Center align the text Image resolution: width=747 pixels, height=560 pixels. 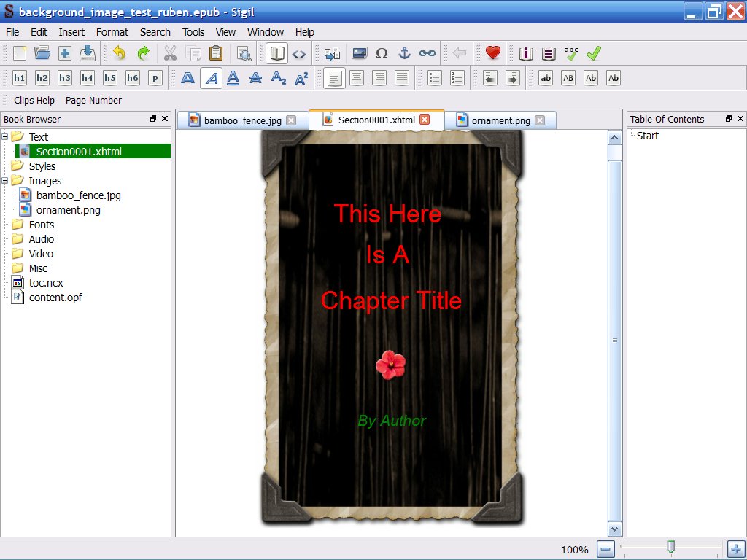[357, 78]
